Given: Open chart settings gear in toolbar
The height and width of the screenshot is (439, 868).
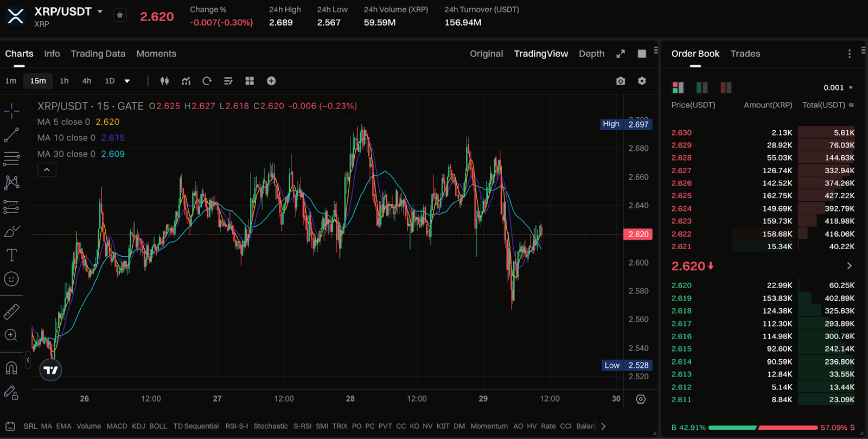Looking at the screenshot, I should pos(642,81).
